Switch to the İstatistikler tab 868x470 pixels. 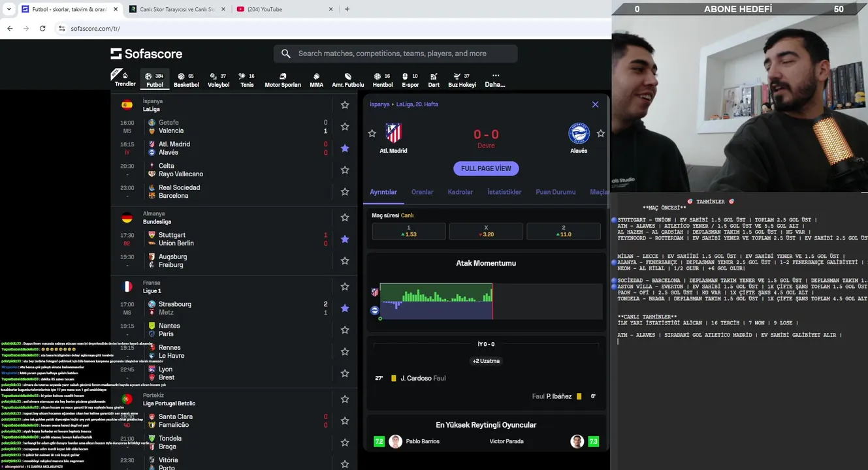click(504, 192)
